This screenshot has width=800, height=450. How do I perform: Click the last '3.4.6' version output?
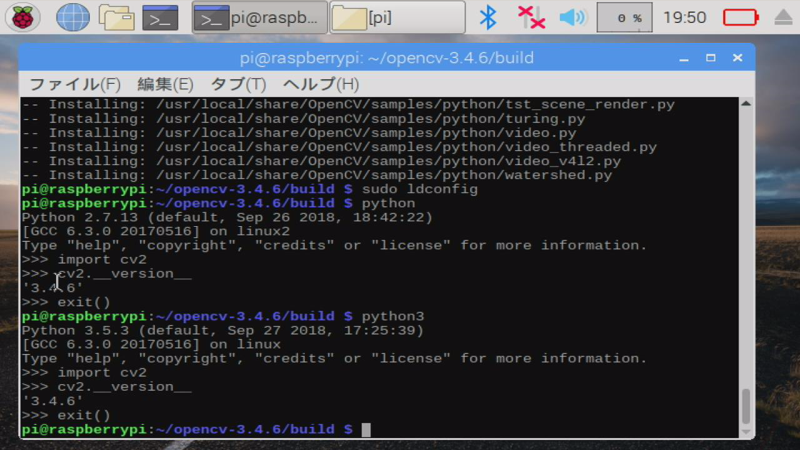(52, 401)
